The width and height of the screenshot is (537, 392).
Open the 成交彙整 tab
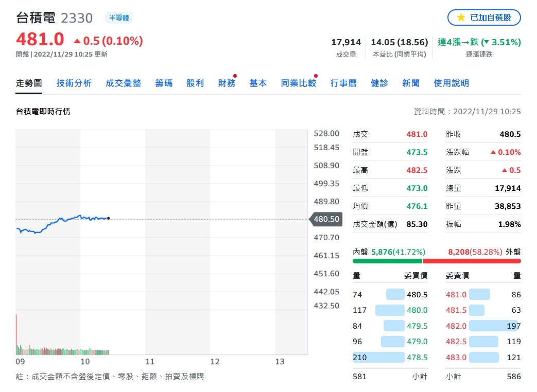[123, 83]
